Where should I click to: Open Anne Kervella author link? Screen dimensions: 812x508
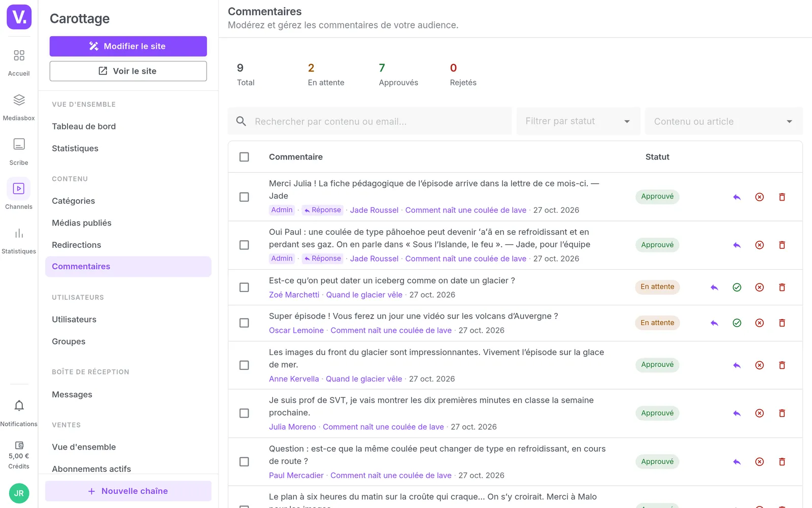(294, 379)
